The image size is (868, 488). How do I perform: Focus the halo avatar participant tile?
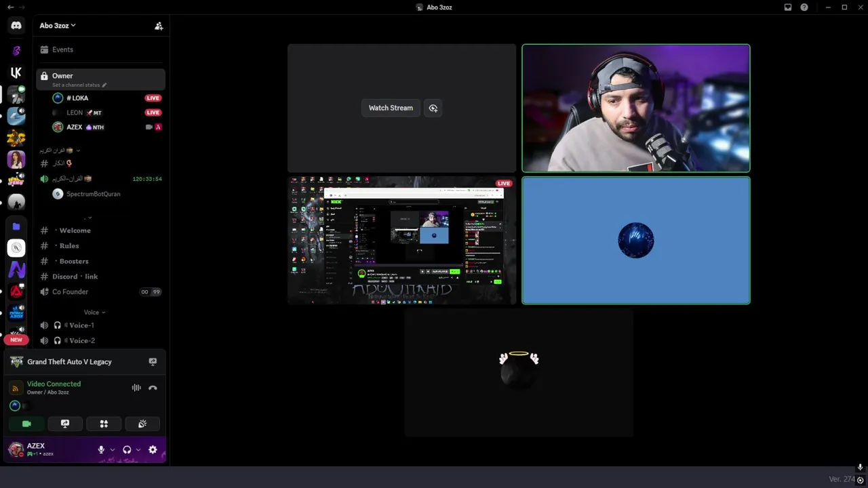click(x=519, y=373)
